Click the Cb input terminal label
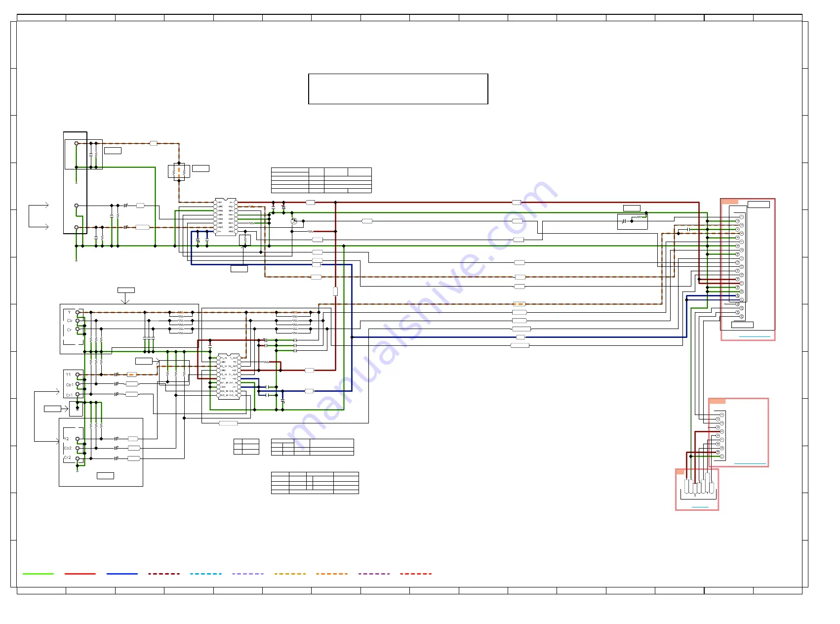This screenshot has height=624, width=840. pos(70,321)
